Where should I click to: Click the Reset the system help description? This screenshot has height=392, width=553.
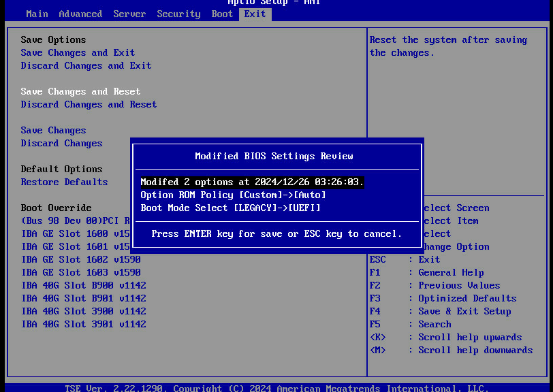[448, 46]
